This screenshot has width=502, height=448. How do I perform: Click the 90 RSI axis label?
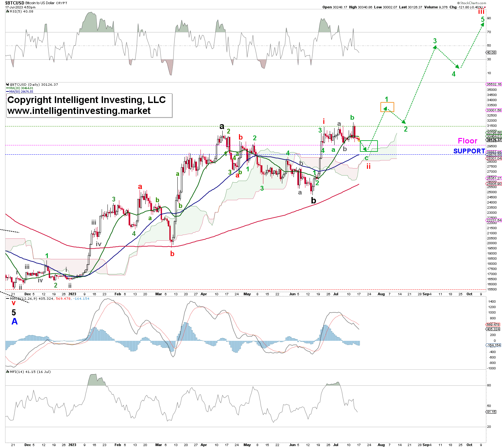coord(489,18)
